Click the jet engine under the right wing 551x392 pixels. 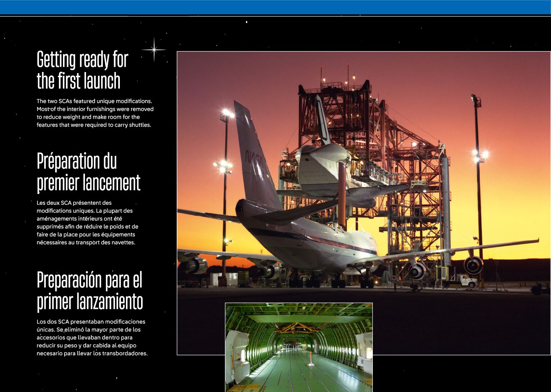click(473, 265)
